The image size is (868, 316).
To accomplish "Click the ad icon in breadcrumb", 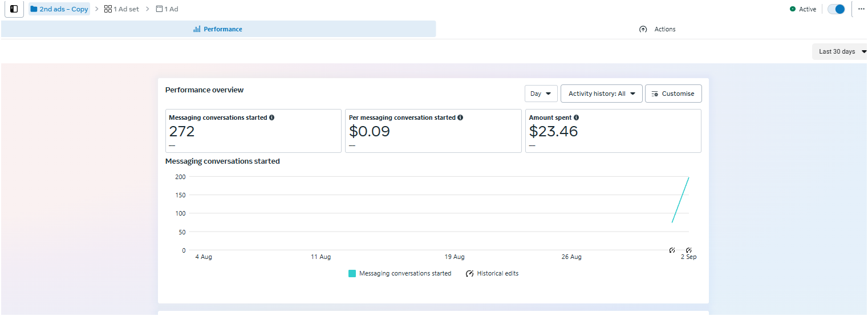I will (159, 9).
